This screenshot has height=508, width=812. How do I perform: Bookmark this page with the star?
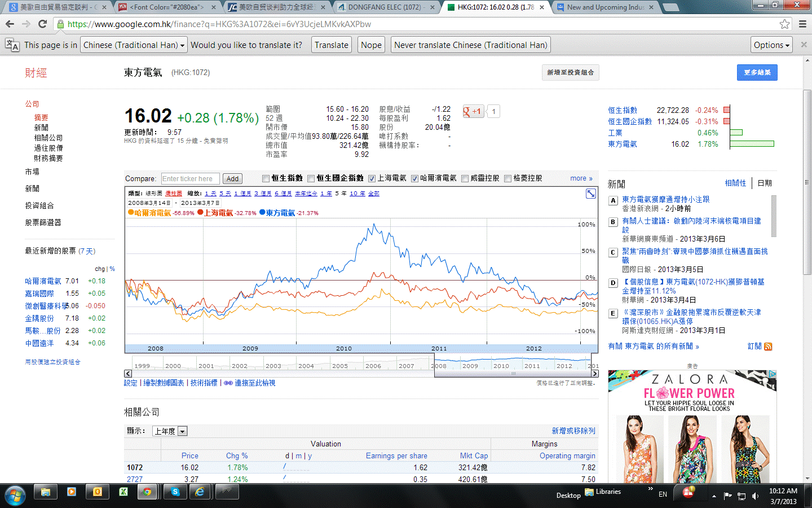tap(784, 24)
